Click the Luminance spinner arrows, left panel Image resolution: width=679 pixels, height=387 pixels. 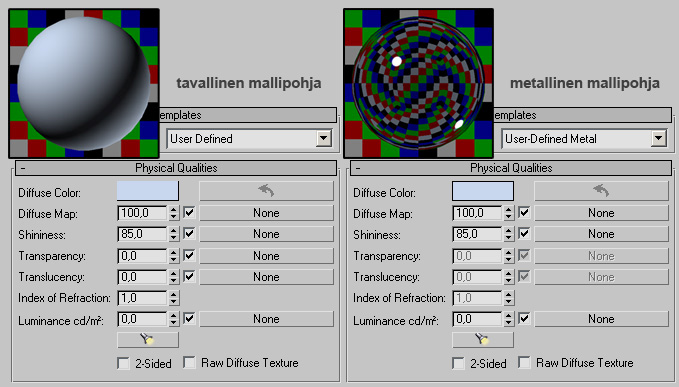pyautogui.click(x=174, y=319)
